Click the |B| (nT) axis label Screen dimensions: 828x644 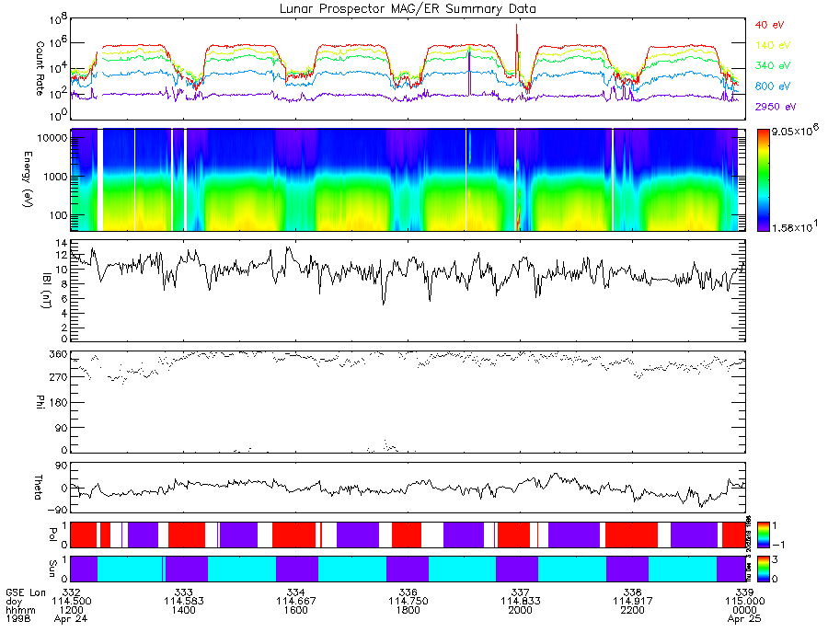pyautogui.click(x=47, y=290)
